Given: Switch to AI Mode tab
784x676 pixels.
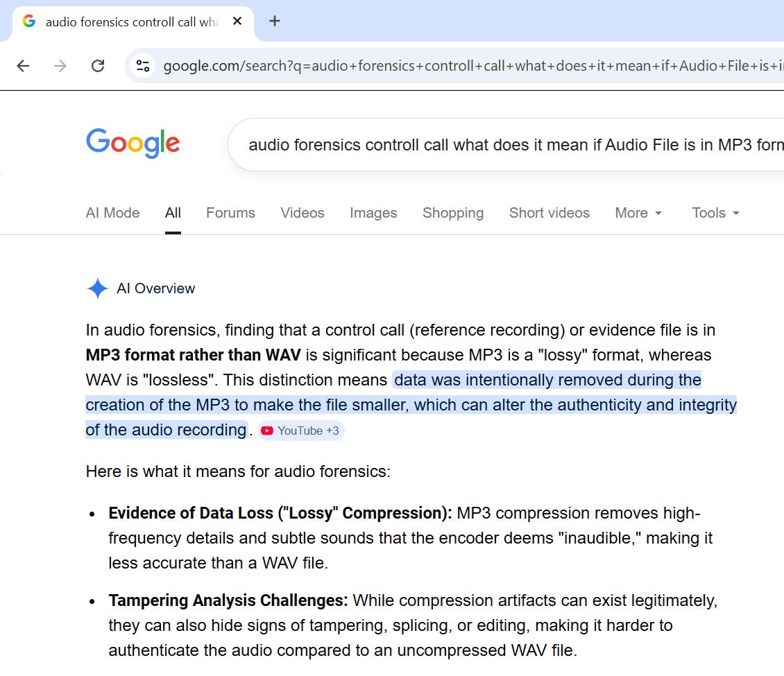Looking at the screenshot, I should tap(112, 213).
